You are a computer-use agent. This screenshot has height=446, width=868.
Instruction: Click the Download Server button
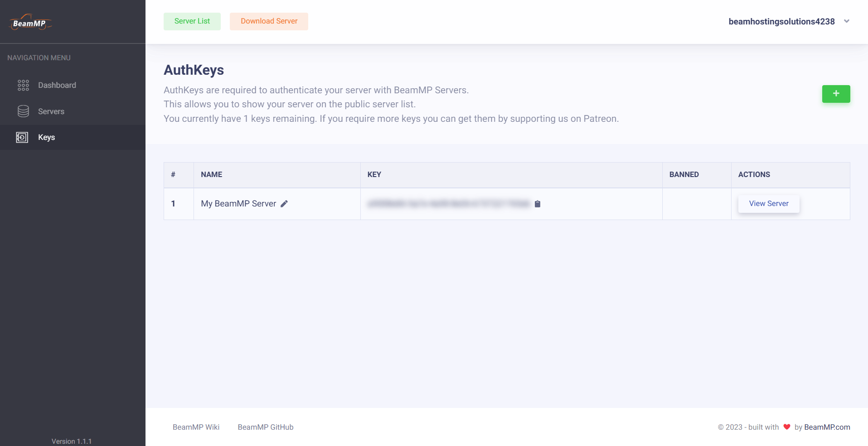click(x=269, y=21)
